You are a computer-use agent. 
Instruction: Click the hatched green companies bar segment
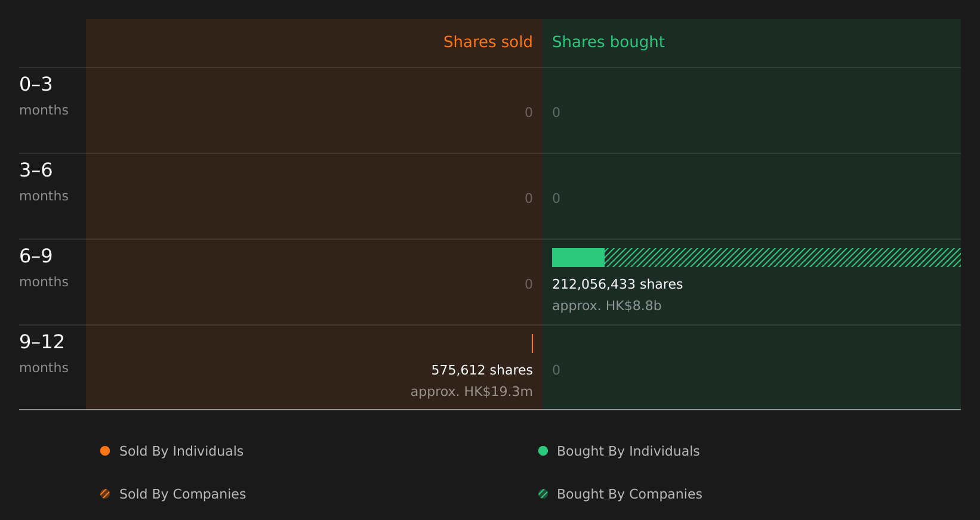[x=782, y=258]
